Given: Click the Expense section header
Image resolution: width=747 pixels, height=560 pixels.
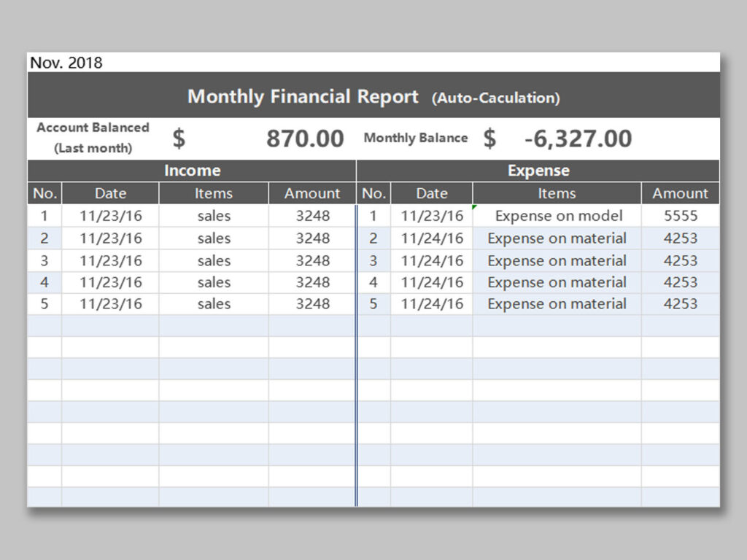Looking at the screenshot, I should click(x=538, y=170).
